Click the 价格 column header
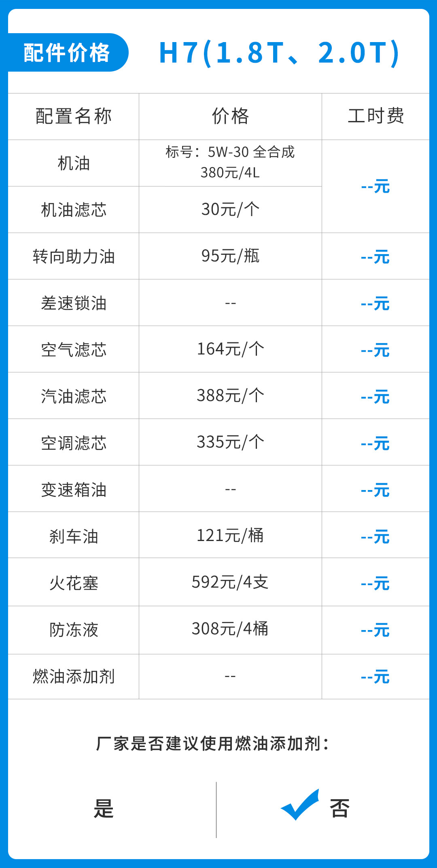This screenshot has width=437, height=868. [230, 116]
